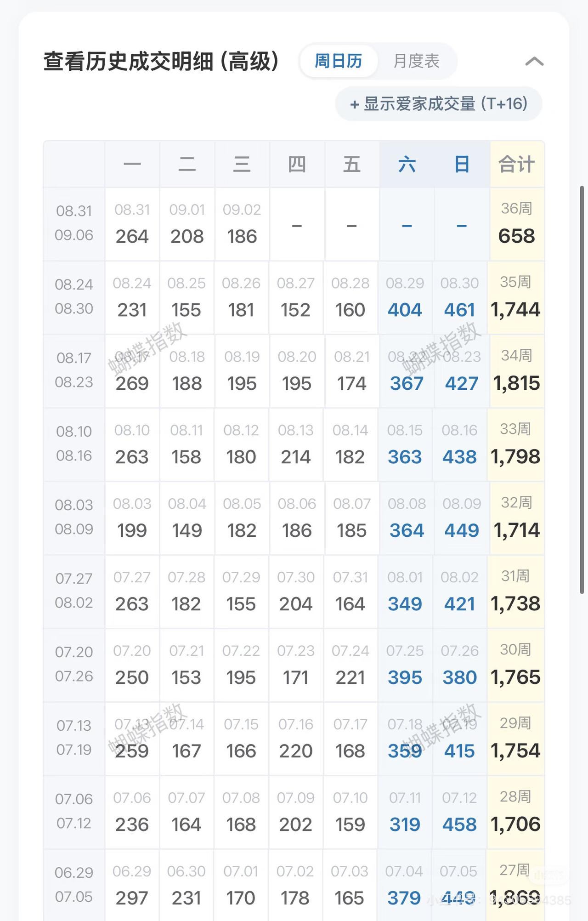Select the 日 column header

click(x=462, y=164)
